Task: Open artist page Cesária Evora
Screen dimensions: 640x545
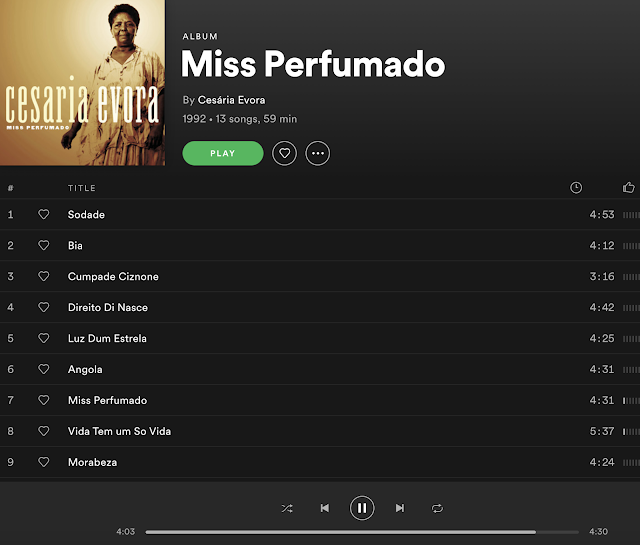Action: pos(231,100)
